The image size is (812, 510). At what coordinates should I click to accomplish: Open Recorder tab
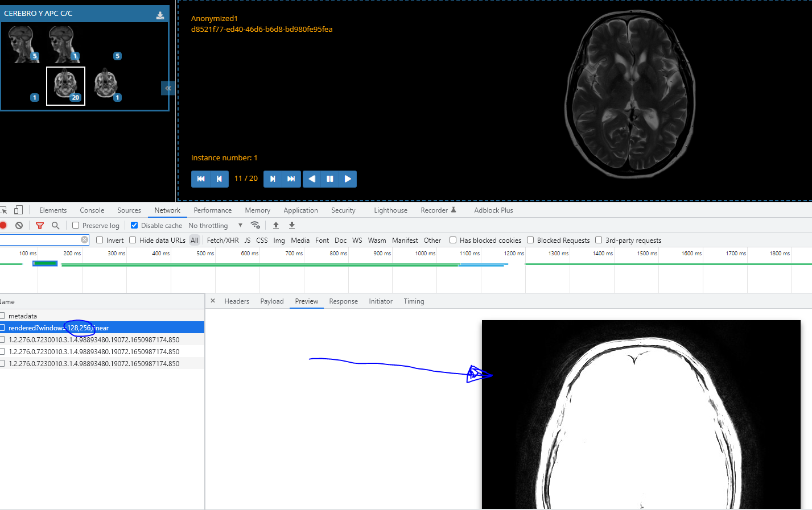point(438,210)
